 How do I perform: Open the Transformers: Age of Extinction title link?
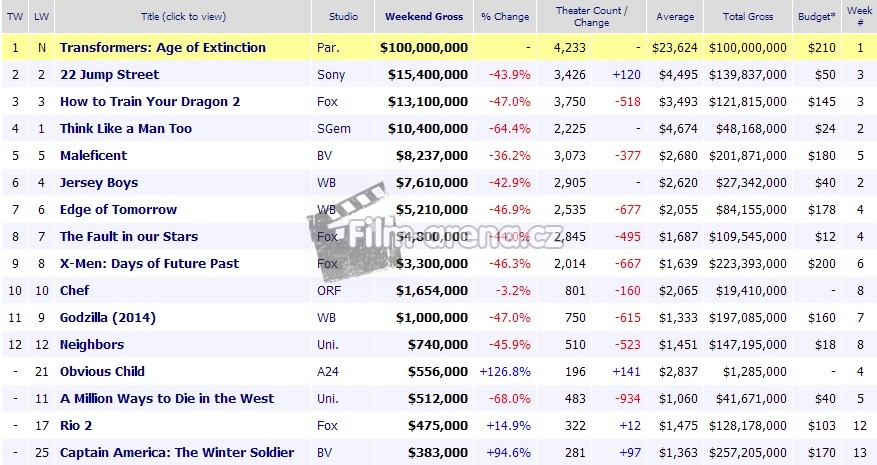163,47
